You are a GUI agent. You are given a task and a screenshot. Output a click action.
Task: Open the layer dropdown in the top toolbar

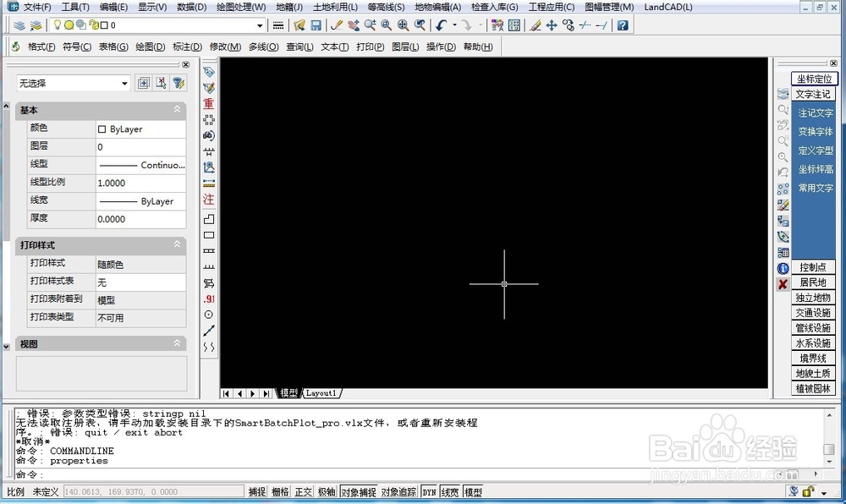point(260,25)
